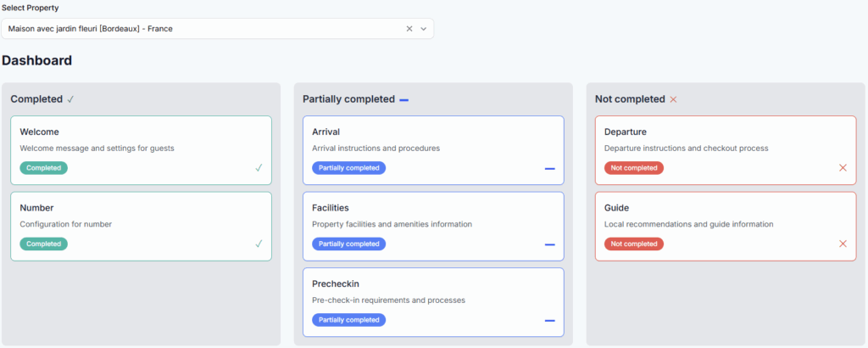Select the Partially completed column header

point(348,99)
